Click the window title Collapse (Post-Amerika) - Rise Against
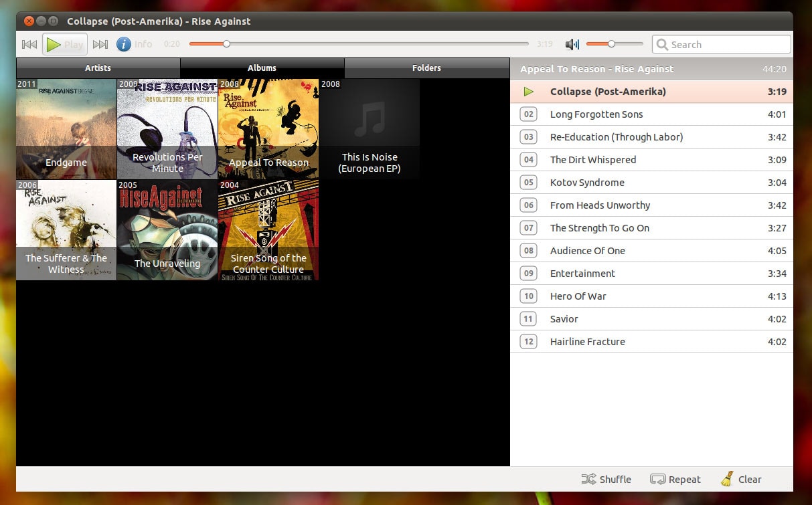Image resolution: width=812 pixels, height=505 pixels. (x=159, y=21)
